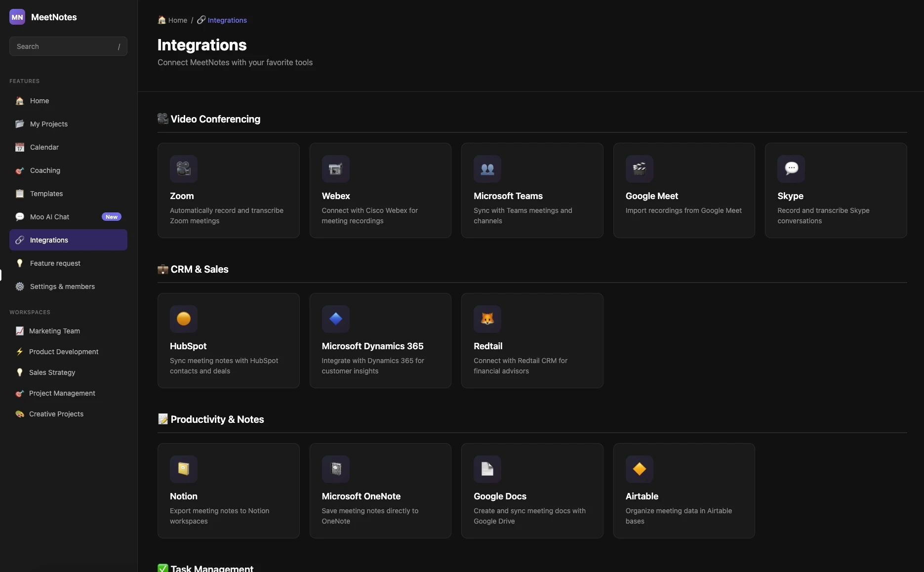This screenshot has height=572, width=924.
Task: Click the calendar icon in sidebar
Action: [20, 147]
